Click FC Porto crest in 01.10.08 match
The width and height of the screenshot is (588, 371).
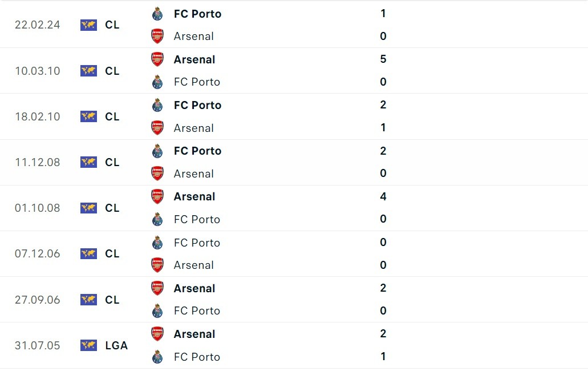coord(157,219)
